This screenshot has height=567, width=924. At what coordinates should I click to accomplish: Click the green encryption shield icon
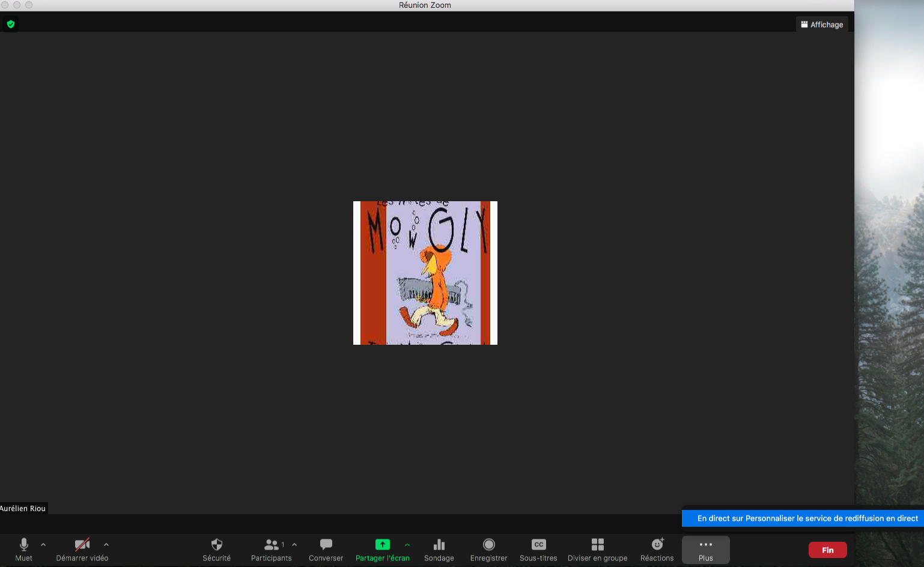[x=11, y=24]
